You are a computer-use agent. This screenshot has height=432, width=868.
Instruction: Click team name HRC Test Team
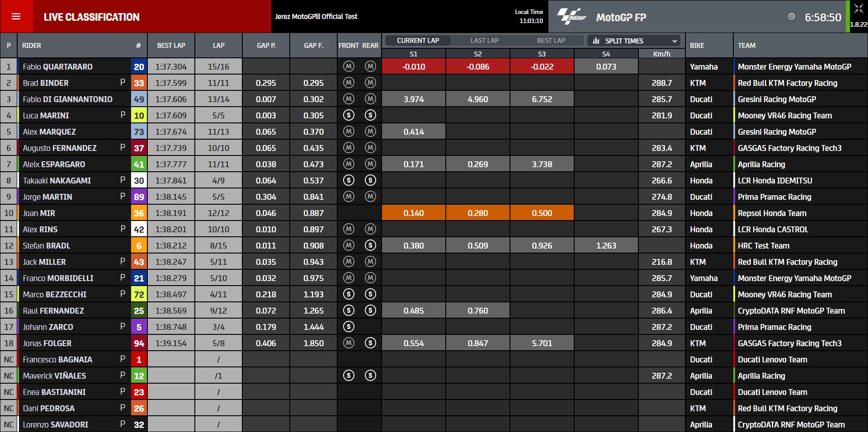pos(764,246)
